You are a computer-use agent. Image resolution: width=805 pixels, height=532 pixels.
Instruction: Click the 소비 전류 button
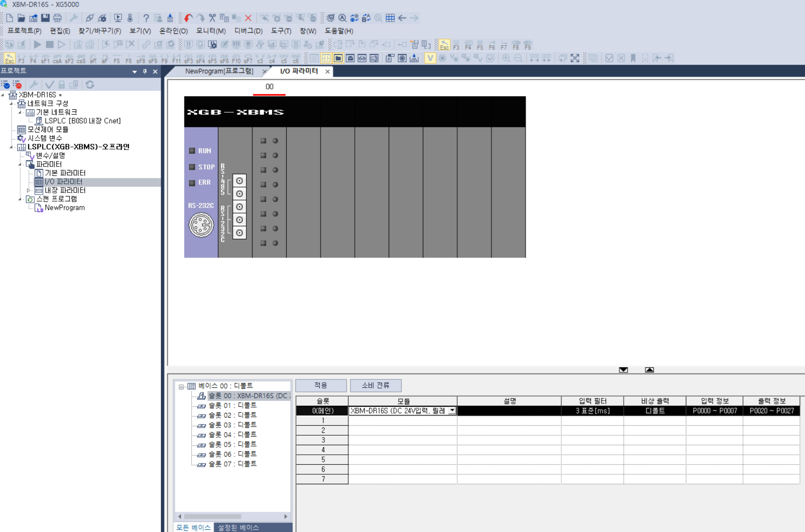376,385
